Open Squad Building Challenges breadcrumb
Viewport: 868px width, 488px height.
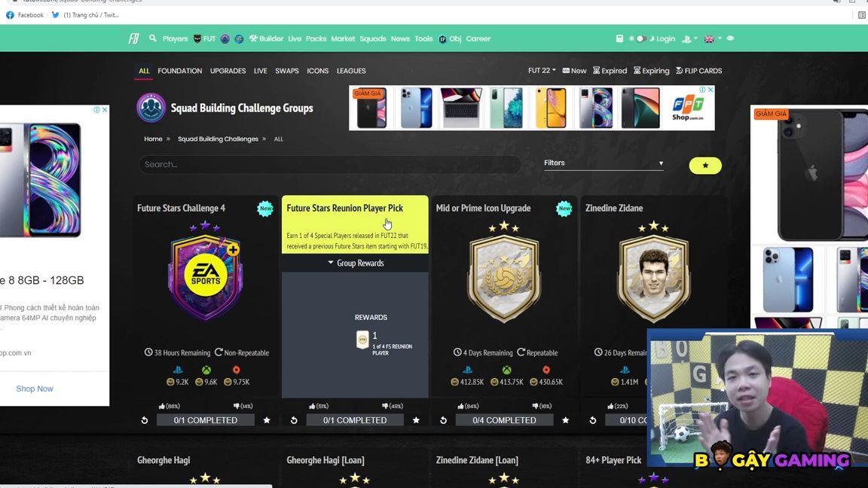click(x=218, y=139)
